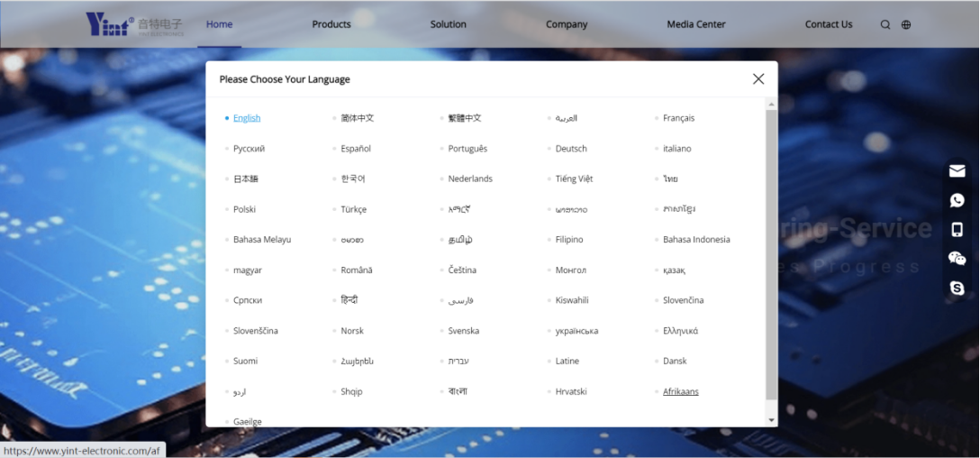Open the Solution menu

pos(448,24)
